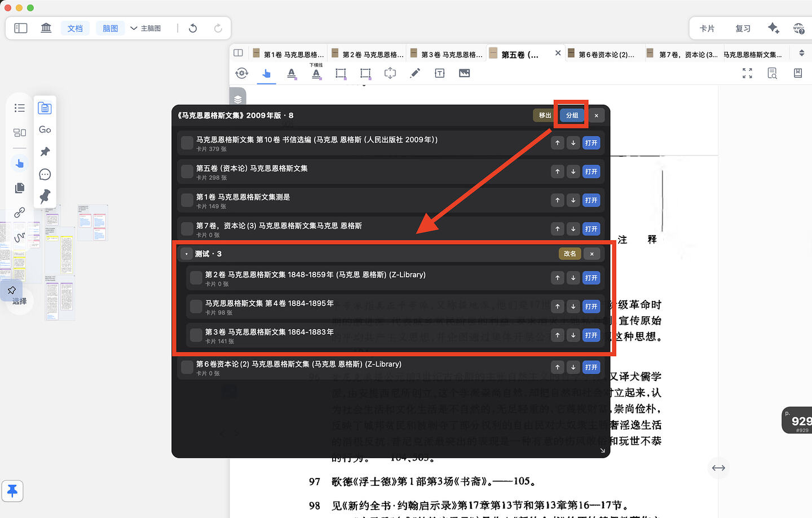
Task: Open the outline list icon in left toolbar
Action: point(20,108)
